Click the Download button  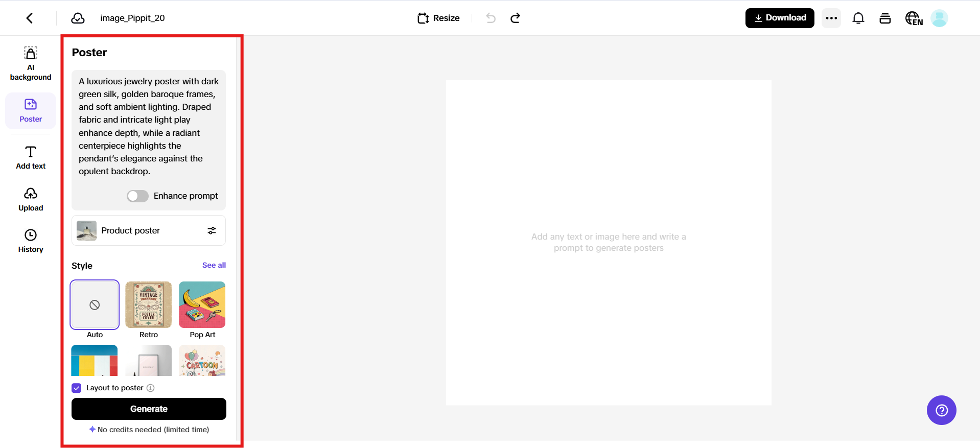click(x=780, y=18)
